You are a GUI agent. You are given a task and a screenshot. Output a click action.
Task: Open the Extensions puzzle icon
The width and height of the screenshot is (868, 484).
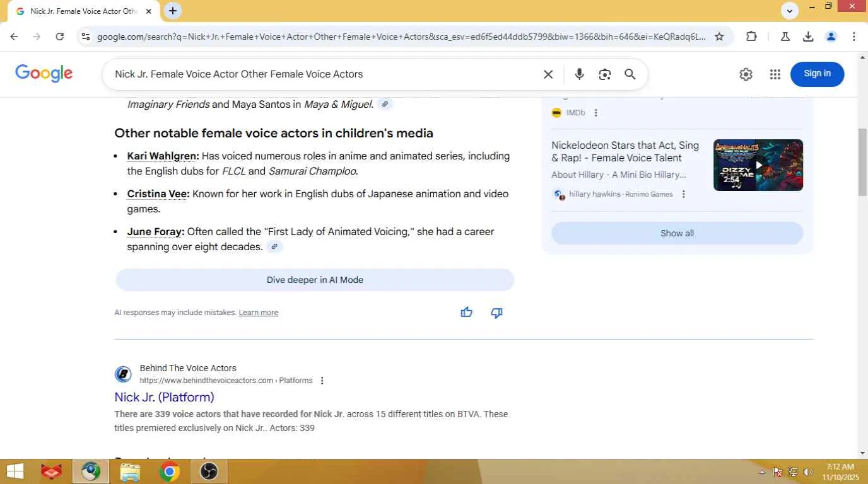[751, 37]
